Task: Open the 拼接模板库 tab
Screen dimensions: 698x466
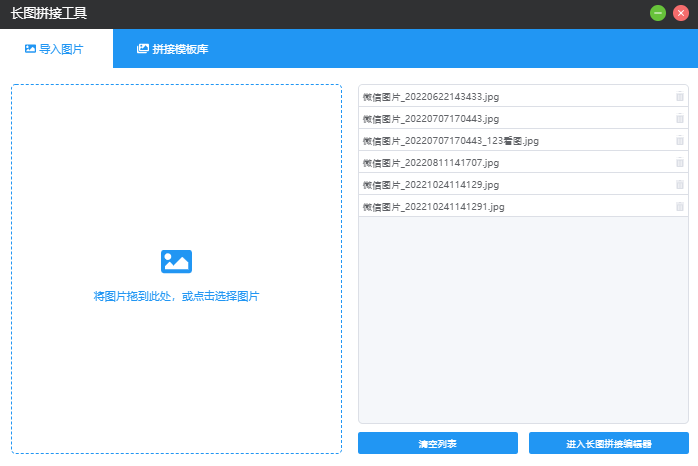Action: click(x=173, y=48)
